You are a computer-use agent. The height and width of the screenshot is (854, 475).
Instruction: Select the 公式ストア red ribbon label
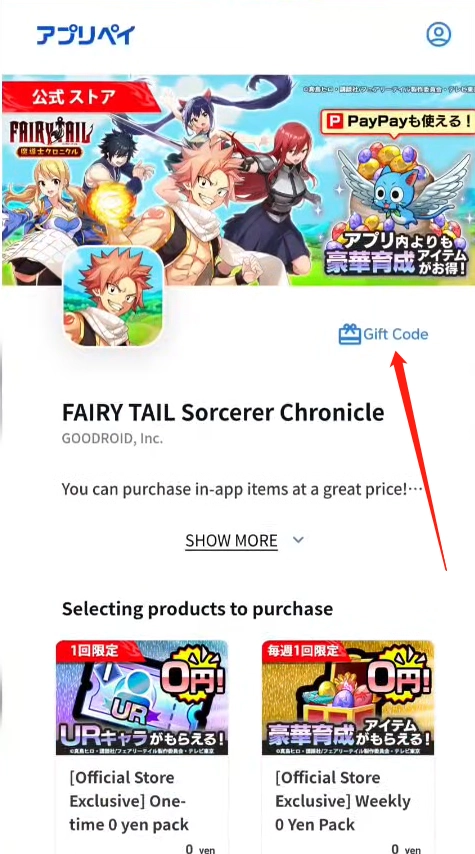point(74,96)
